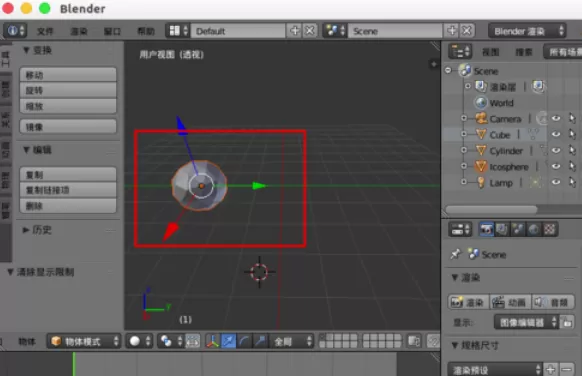
Task: Collapse the 编辑 panel
Action: coord(26,150)
